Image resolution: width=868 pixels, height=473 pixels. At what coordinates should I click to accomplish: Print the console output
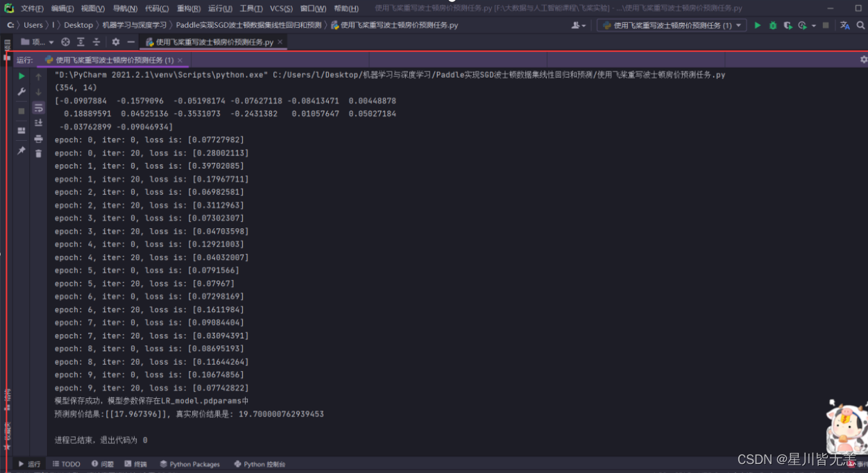[38, 139]
